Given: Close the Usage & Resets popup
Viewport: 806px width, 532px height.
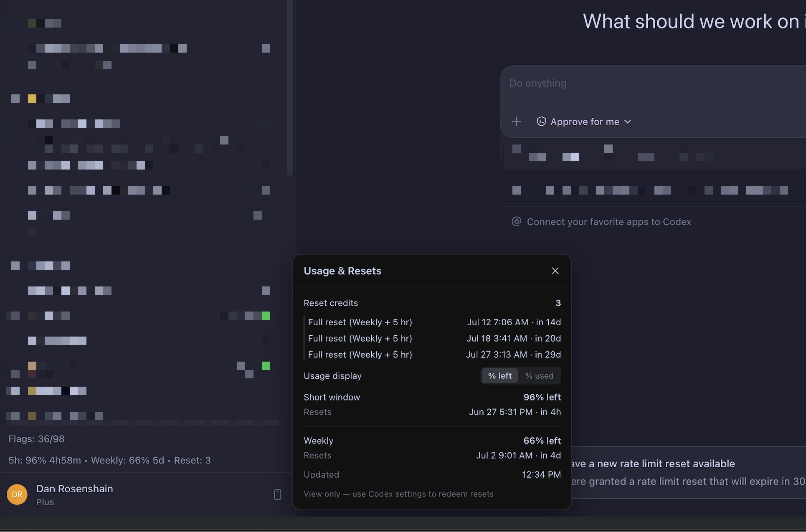Looking at the screenshot, I should point(555,271).
